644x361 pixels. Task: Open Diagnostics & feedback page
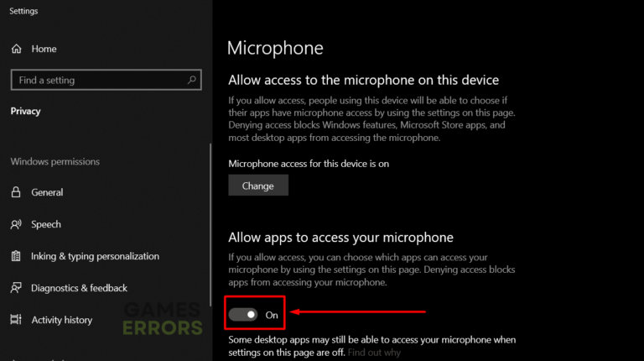tap(79, 288)
